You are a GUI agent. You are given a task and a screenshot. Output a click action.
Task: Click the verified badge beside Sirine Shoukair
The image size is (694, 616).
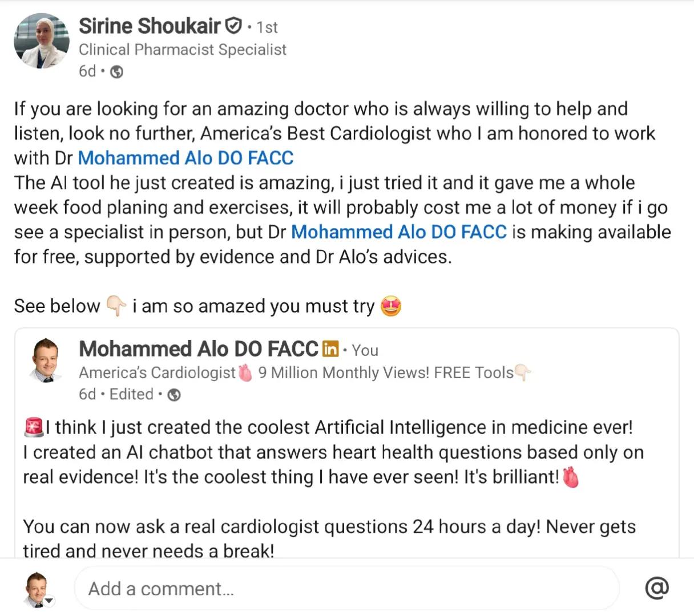coord(233,26)
